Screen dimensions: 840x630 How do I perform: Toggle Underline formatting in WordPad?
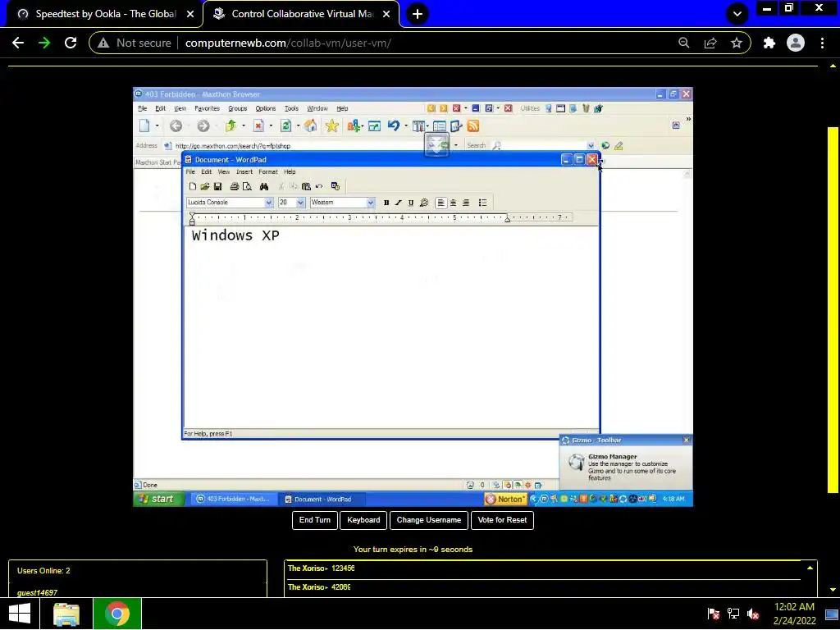[411, 203]
